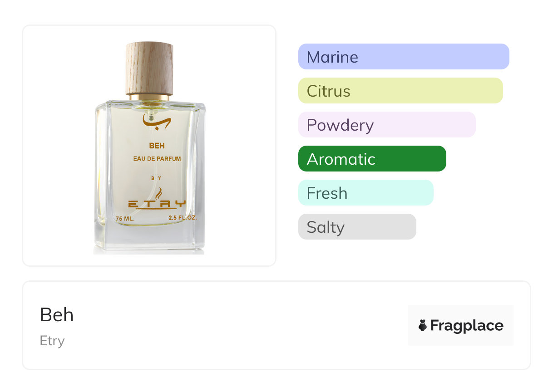Viewport: 553px width, 392px height.
Task: Select the Citrus accord bar
Action: coord(400,91)
